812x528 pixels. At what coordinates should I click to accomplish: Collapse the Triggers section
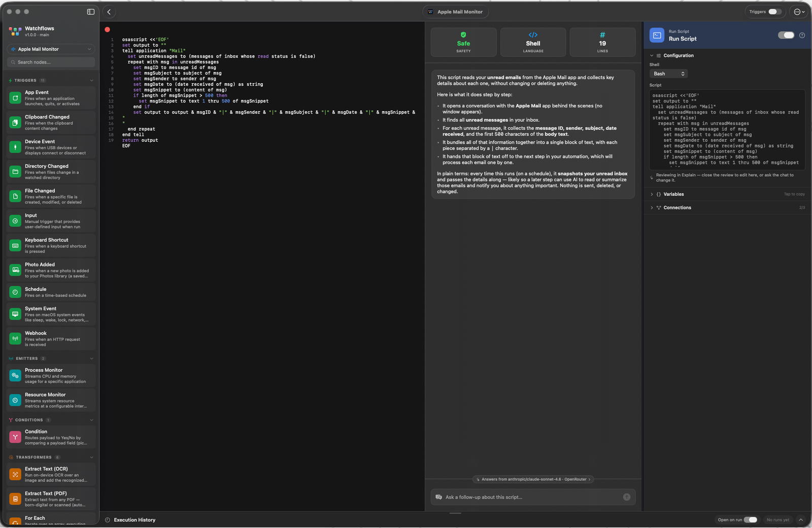91,80
